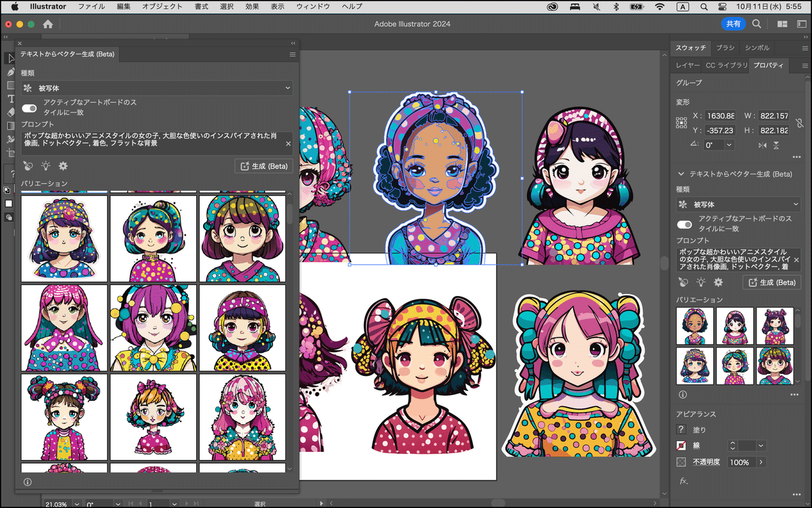This screenshot has width=812, height=508.
Task: Click the W width input field
Action: tap(773, 116)
